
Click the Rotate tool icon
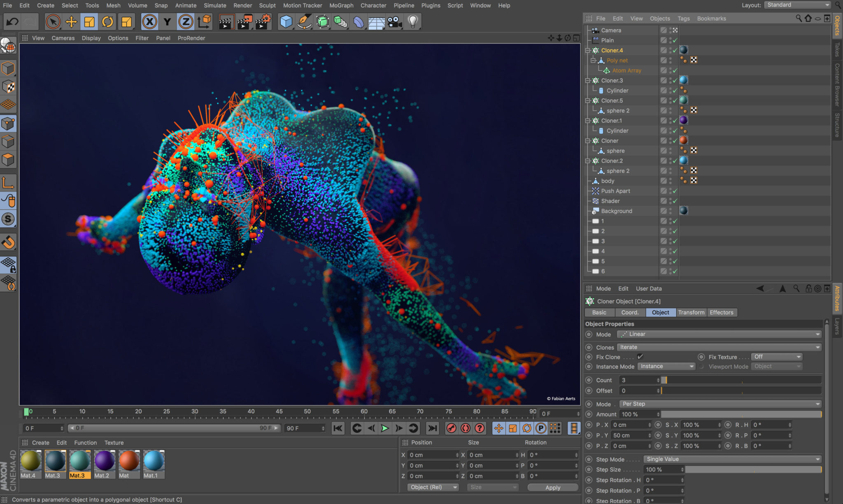pyautogui.click(x=107, y=21)
